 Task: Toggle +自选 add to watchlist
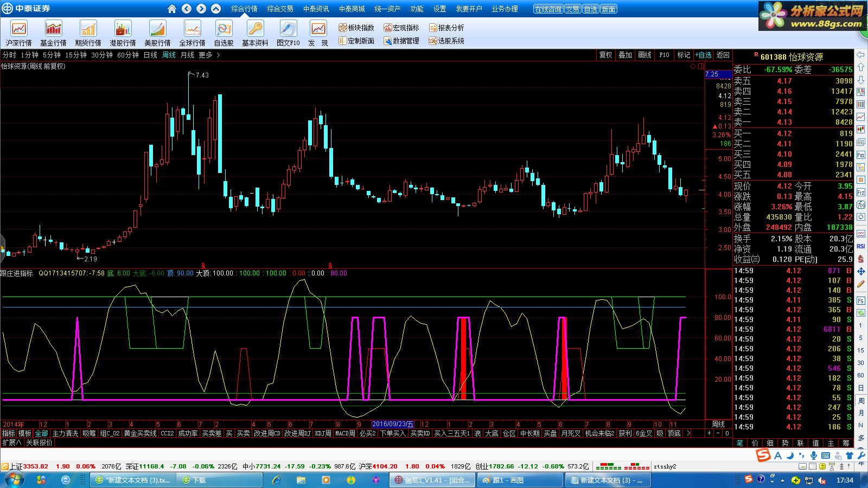pos(703,55)
